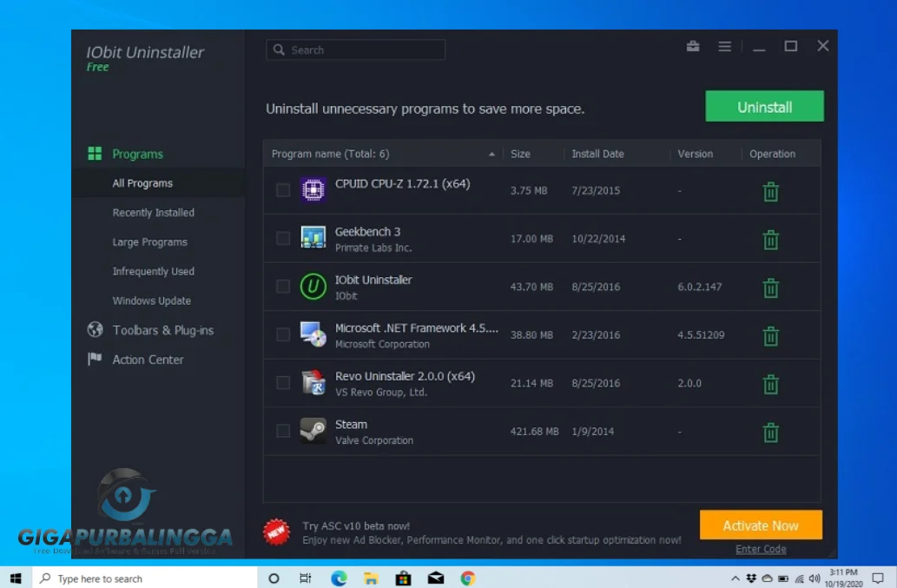
Task: Open Action Center section
Action: click(x=148, y=360)
